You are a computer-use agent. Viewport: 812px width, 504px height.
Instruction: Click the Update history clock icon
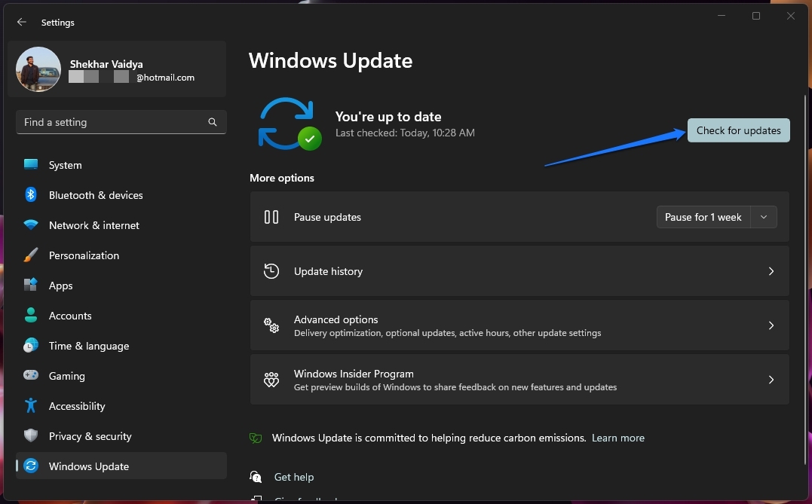(271, 271)
